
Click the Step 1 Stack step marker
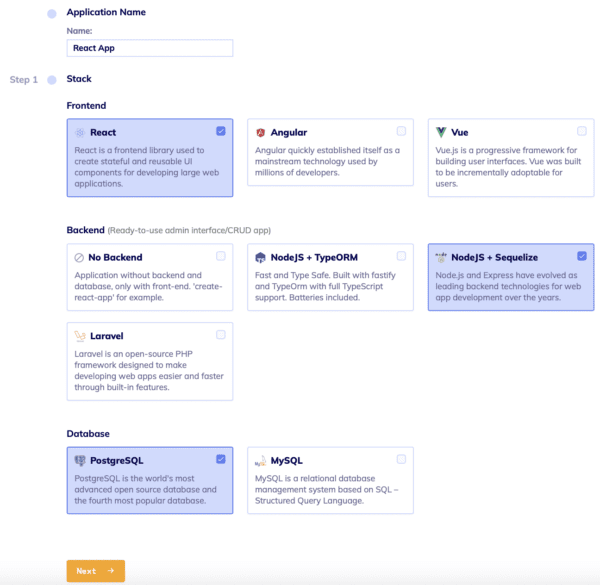point(51,79)
